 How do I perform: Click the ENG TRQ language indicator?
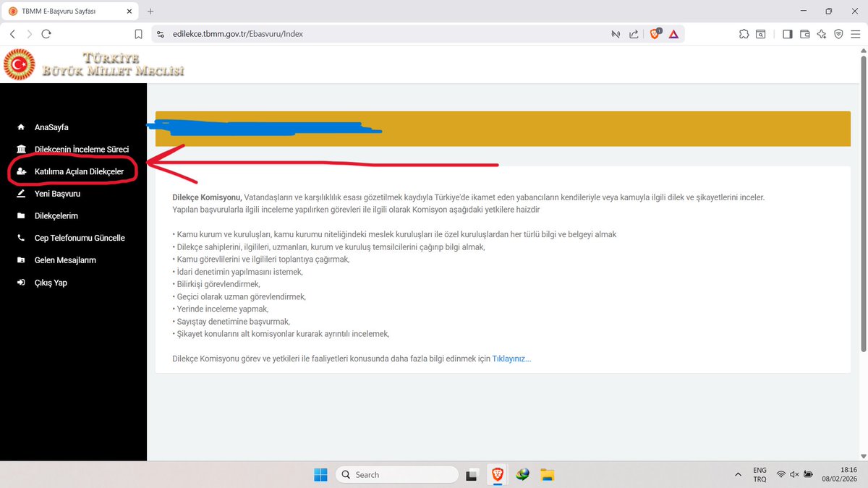coord(759,474)
